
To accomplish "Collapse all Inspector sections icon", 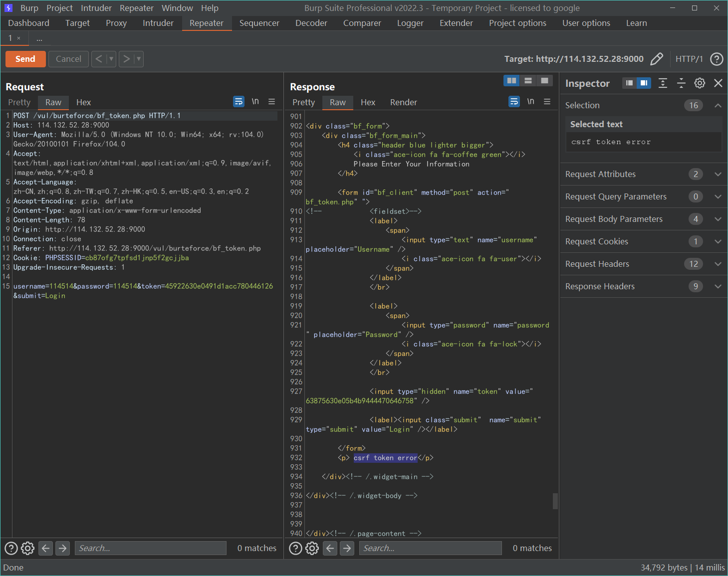I will pyautogui.click(x=681, y=83).
